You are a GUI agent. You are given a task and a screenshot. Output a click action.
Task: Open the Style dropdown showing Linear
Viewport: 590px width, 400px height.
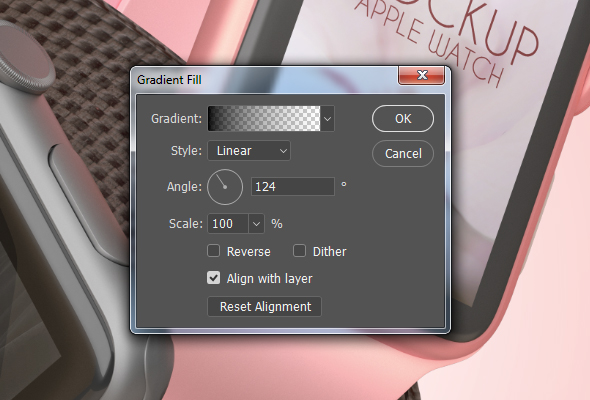point(249,151)
